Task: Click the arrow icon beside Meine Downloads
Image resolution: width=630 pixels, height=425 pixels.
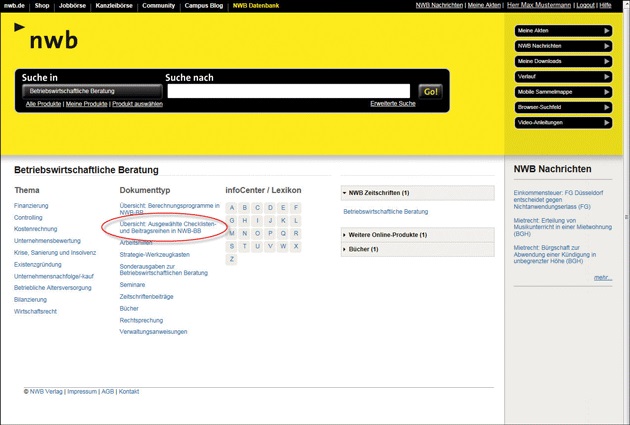Action: (606, 61)
